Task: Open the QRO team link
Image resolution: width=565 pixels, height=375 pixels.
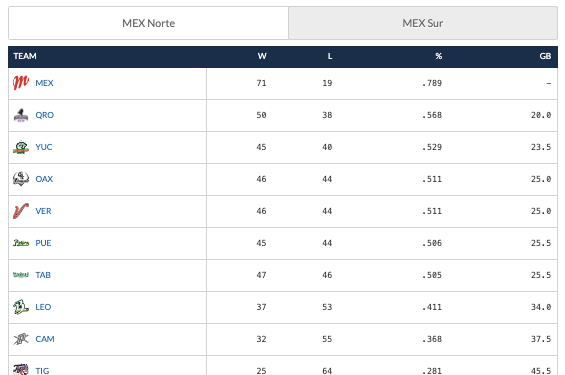Action: pyautogui.click(x=45, y=115)
